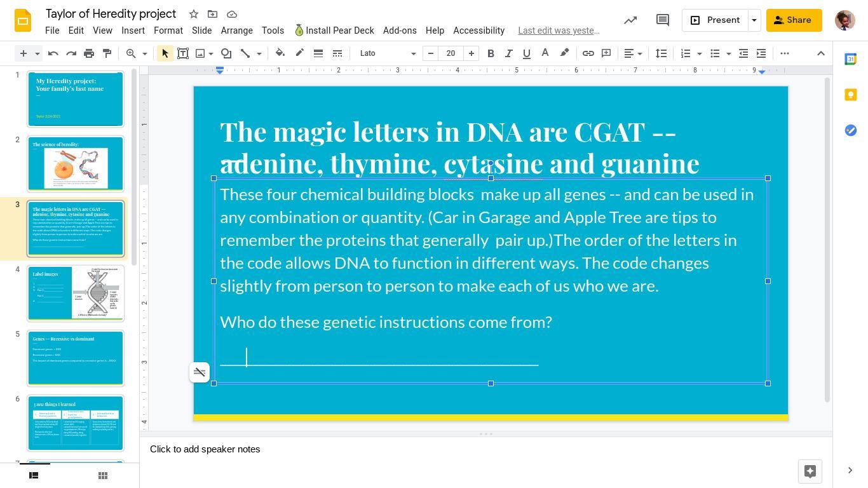Click the insert link icon
Screen dimensions: 868x488
pos(588,53)
